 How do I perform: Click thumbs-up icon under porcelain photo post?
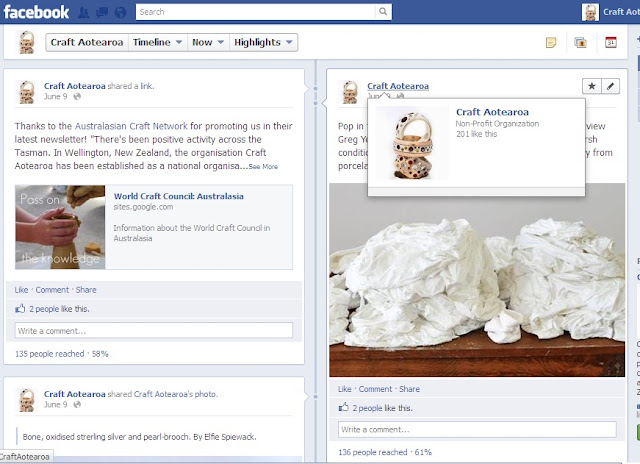coord(343,407)
